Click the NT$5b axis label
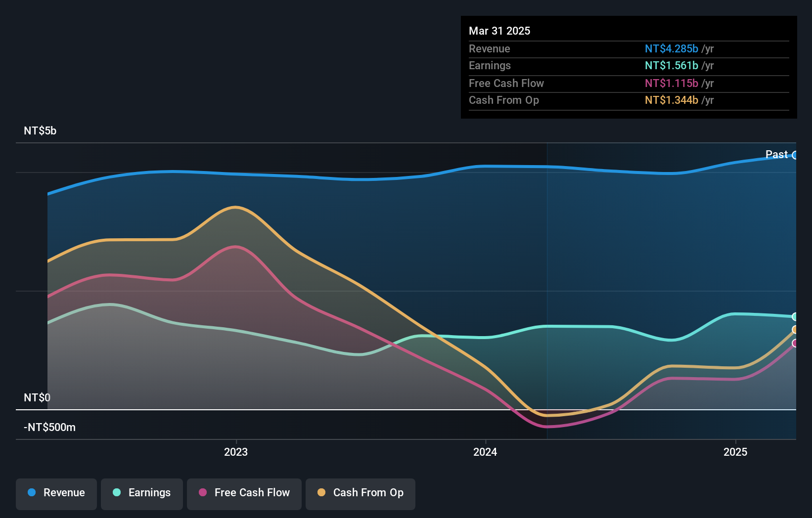Viewport: 812px width, 518px height. [x=40, y=131]
